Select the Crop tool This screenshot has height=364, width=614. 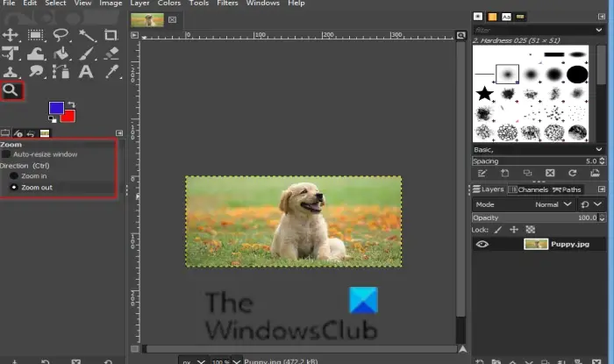[x=111, y=35]
